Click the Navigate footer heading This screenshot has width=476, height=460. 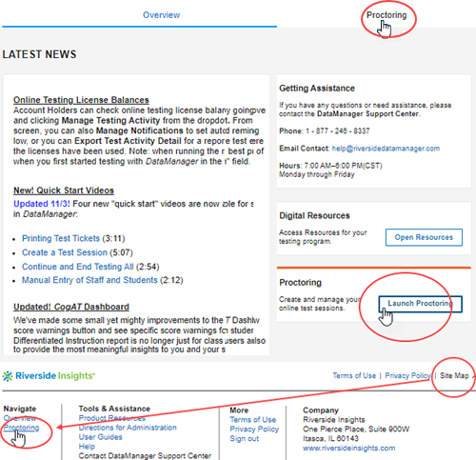click(20, 409)
